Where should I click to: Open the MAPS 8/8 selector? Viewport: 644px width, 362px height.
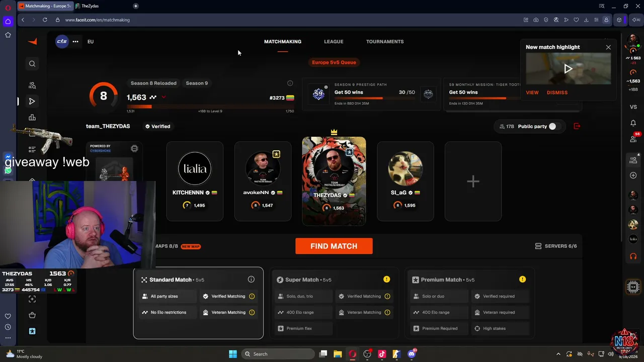coord(178,246)
